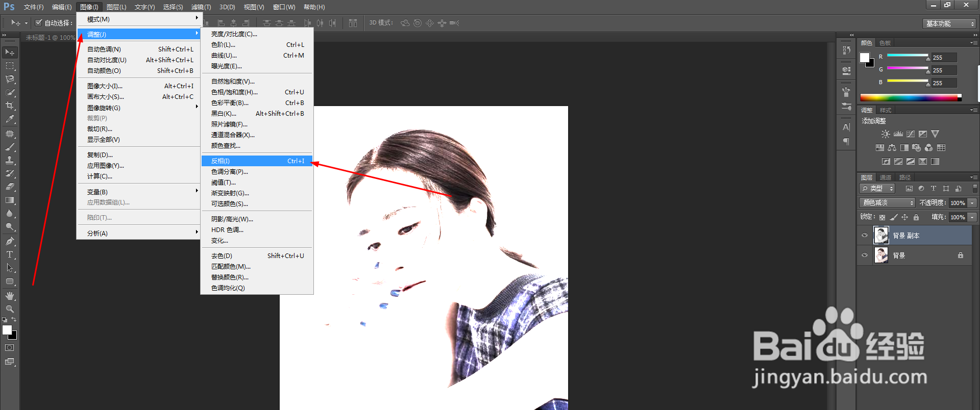Open the opacity (不透明度) slider dropdown arrow
The width and height of the screenshot is (980, 410).
pyautogui.click(x=972, y=203)
